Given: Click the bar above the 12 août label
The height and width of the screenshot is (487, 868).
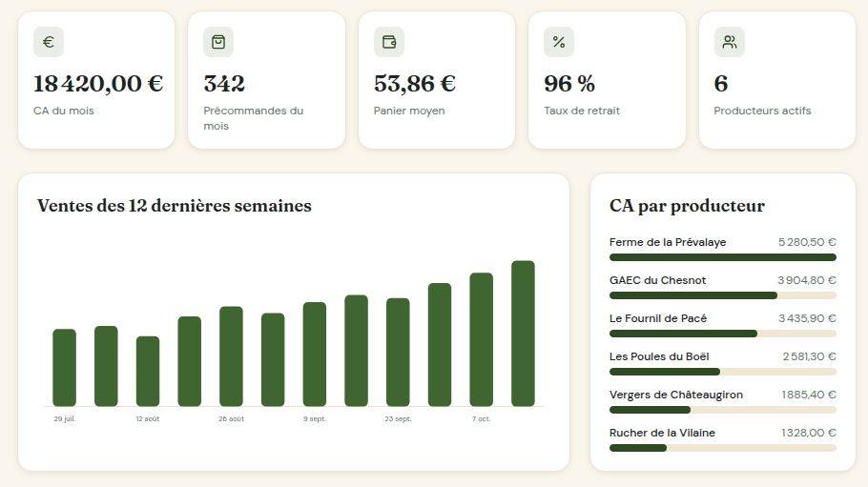Looking at the screenshot, I should tap(148, 372).
